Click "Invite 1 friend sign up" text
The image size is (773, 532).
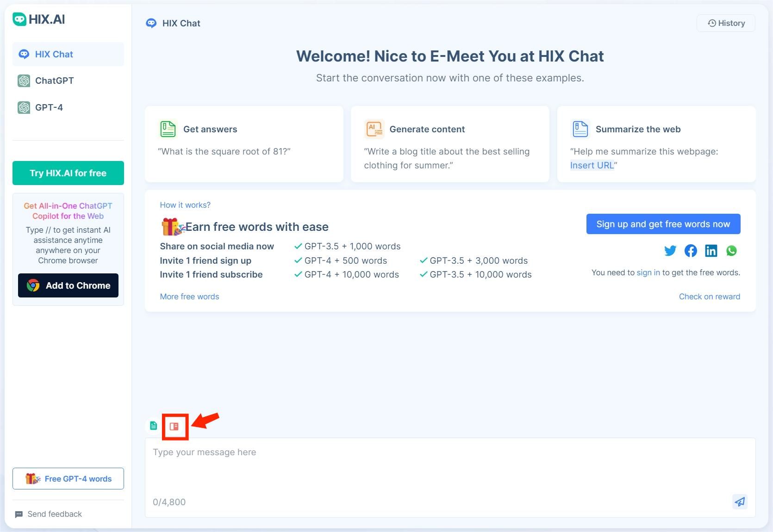[206, 260]
